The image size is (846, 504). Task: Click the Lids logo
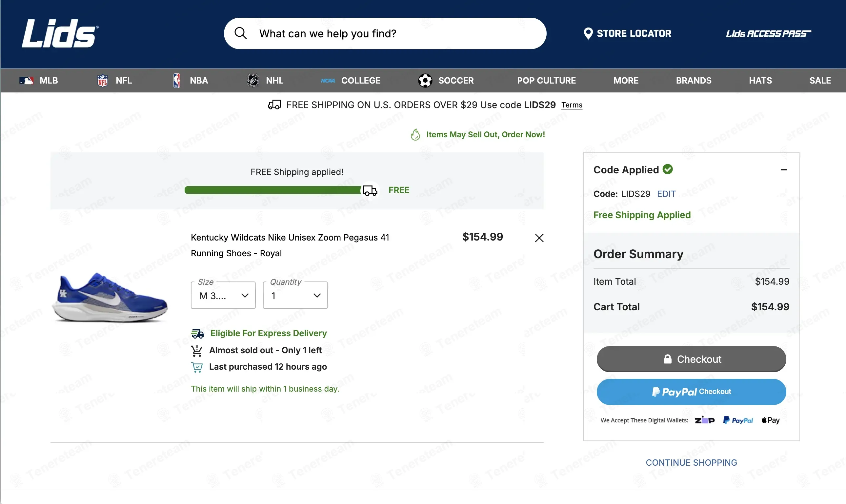pos(60,33)
